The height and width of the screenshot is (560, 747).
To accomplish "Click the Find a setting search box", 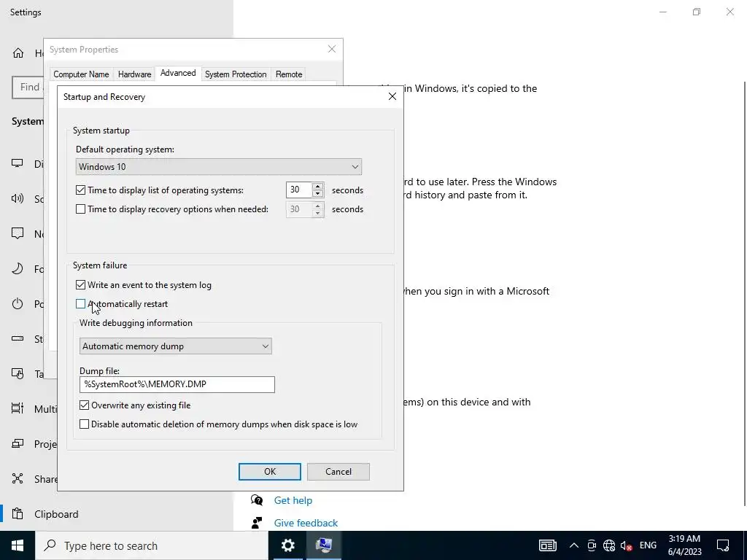I will pos(28,87).
